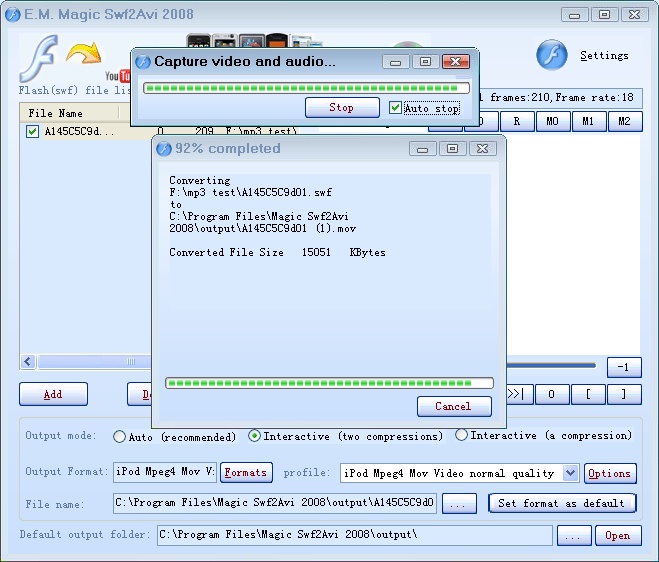The image size is (659, 562).
Task: Click the Capture video and audio dialog icon
Action: 143,62
